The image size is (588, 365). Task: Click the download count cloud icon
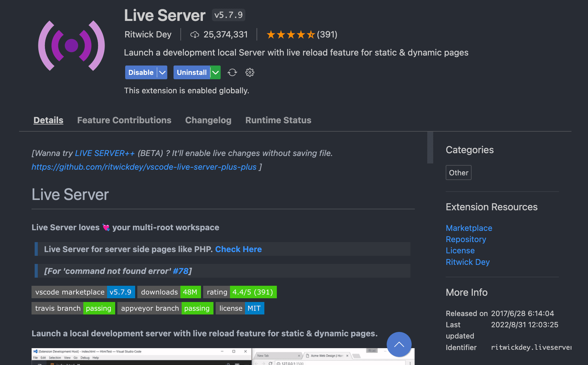tap(194, 35)
